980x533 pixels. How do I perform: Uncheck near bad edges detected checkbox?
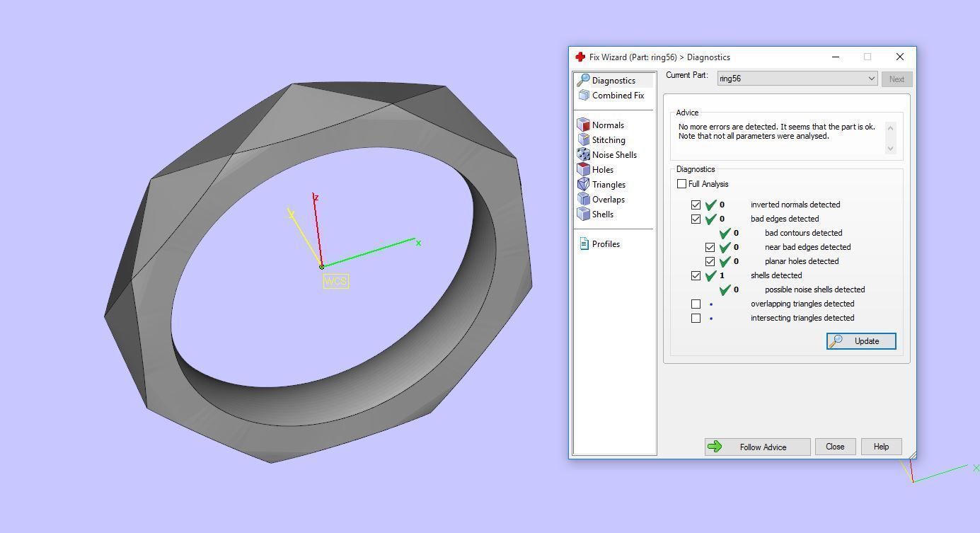[710, 247]
